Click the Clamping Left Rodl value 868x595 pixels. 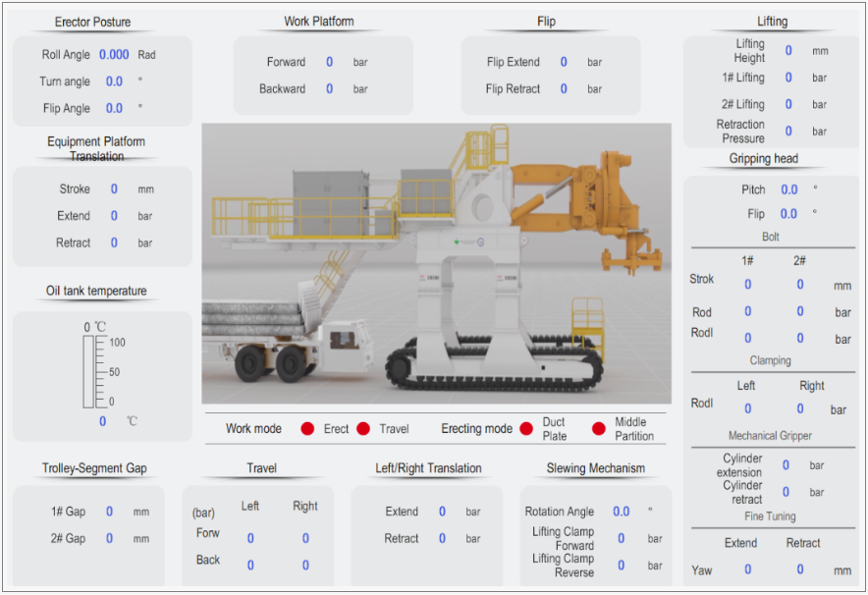pos(748,408)
